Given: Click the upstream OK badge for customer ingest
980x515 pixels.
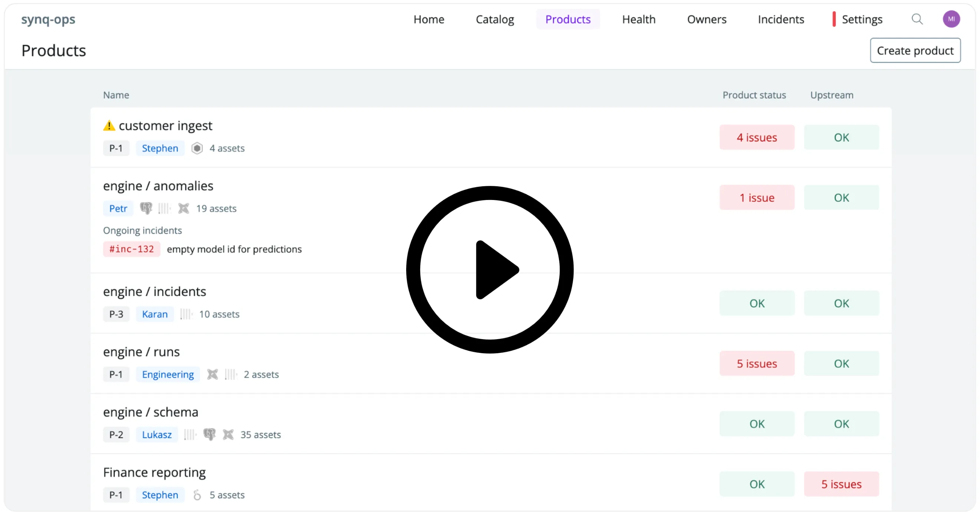Looking at the screenshot, I should click(841, 137).
